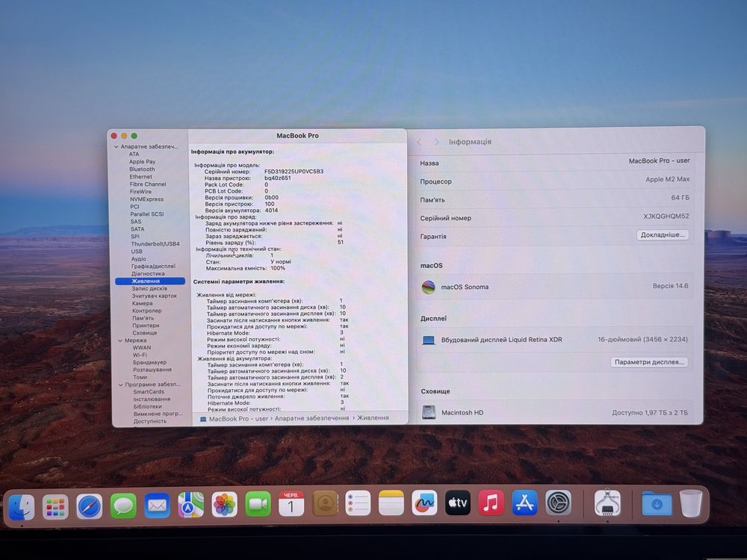Launch FaceTime from the Dock
Screen dimensions: 747x560
(x=258, y=504)
